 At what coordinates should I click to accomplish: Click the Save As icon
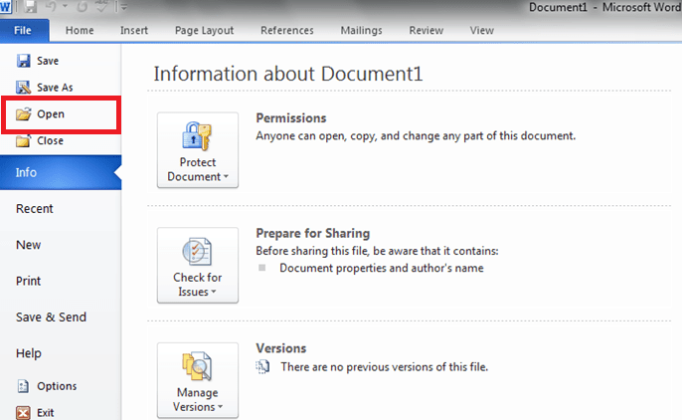(x=24, y=88)
